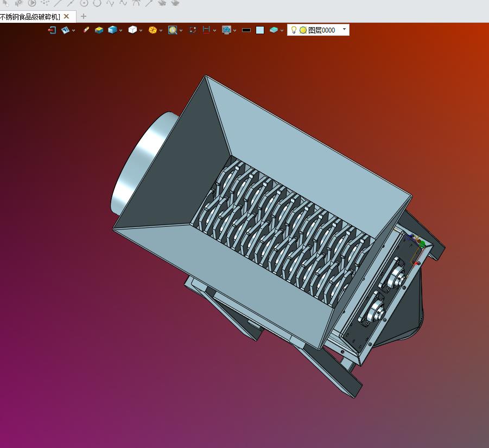489x448 pixels.
Task: Click the blue sketch plane view icon
Action: click(x=65, y=30)
